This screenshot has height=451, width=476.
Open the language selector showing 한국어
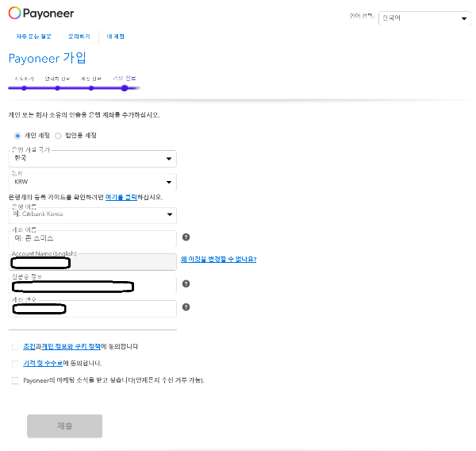424,18
